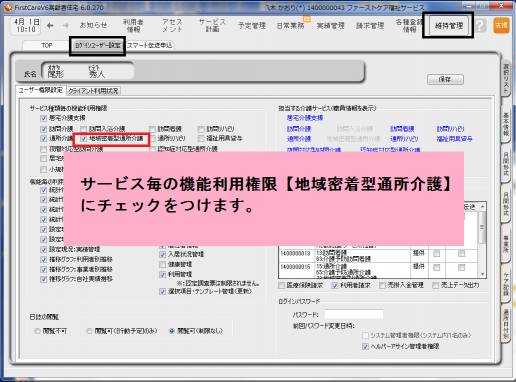Viewport: 516px width, 382px height.
Task: Open the アセスメント menu
Action: (172, 26)
